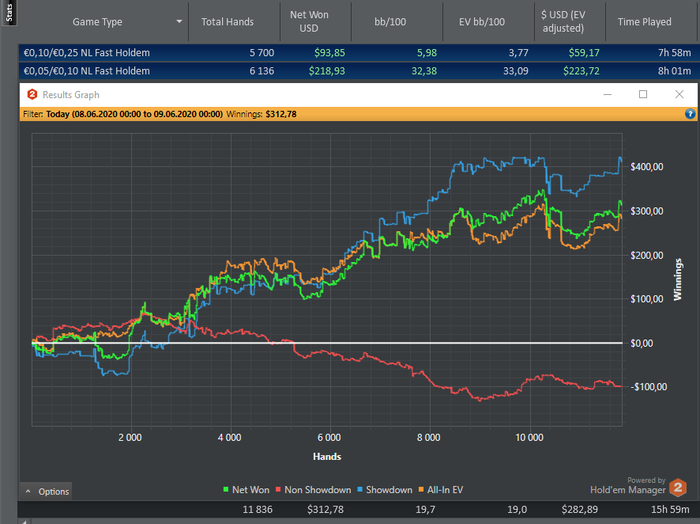Click the 6 136 total hands cell
Screen dimensions: 700x524
[262, 71]
